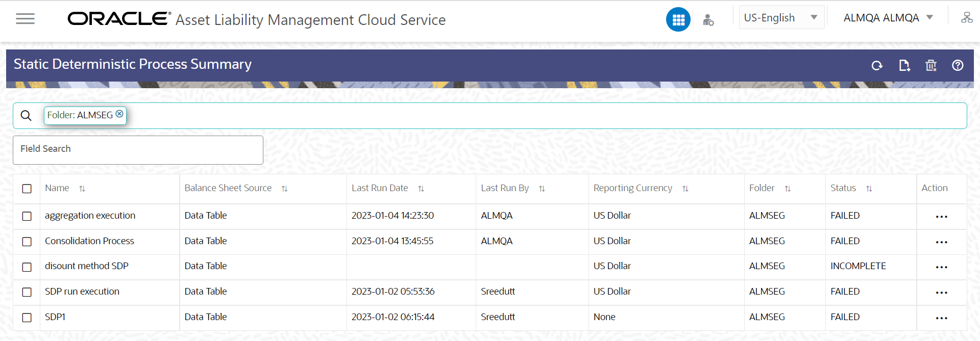
Task: Open the help question mark icon
Action: click(x=958, y=65)
